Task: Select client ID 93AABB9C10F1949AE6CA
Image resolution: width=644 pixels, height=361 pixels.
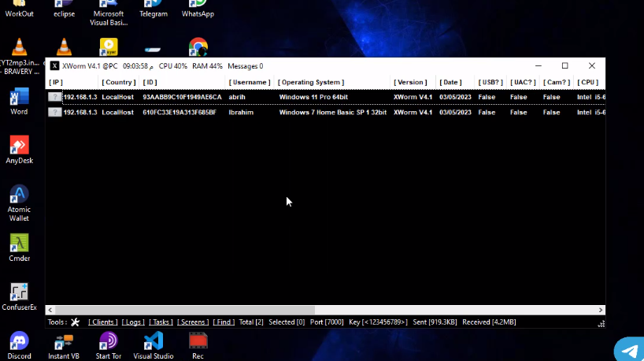Action: point(182,97)
